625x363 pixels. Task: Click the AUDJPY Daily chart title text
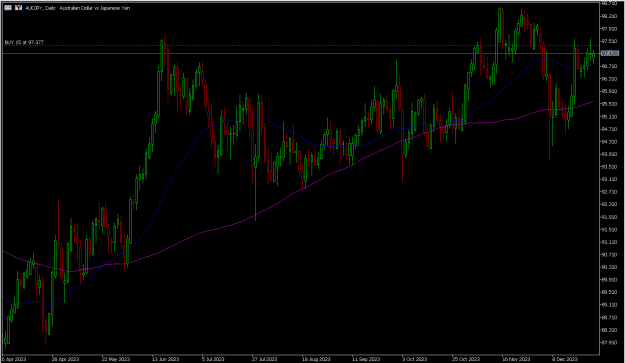[77, 8]
